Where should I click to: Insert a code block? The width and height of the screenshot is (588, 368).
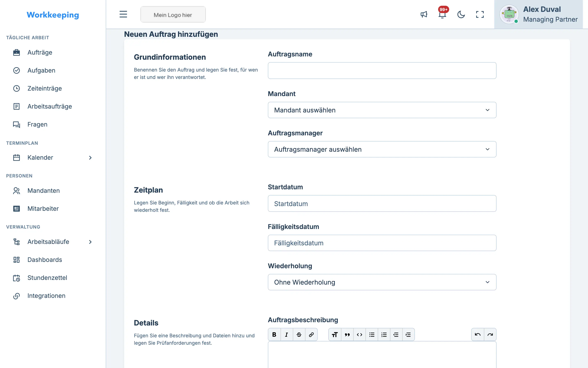[359, 334]
